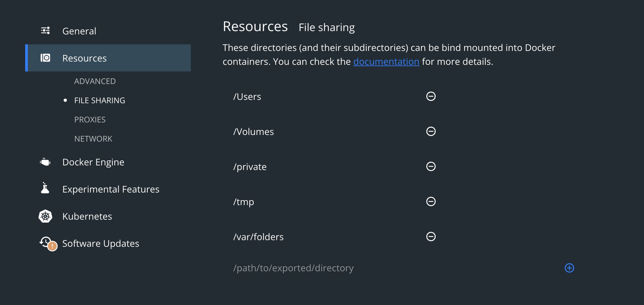The image size is (644, 305).
Task: Click the General sliders icon
Action: pos(45,31)
